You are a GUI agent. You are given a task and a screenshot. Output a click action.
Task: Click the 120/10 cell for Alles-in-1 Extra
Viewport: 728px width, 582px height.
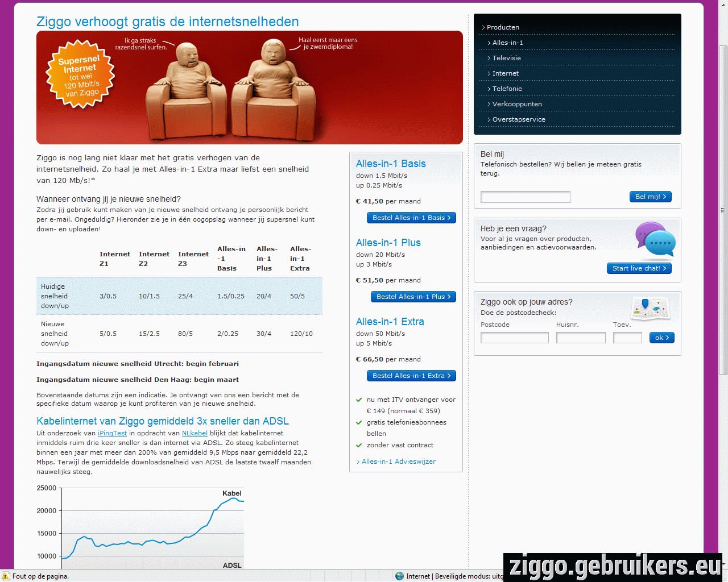click(301, 334)
